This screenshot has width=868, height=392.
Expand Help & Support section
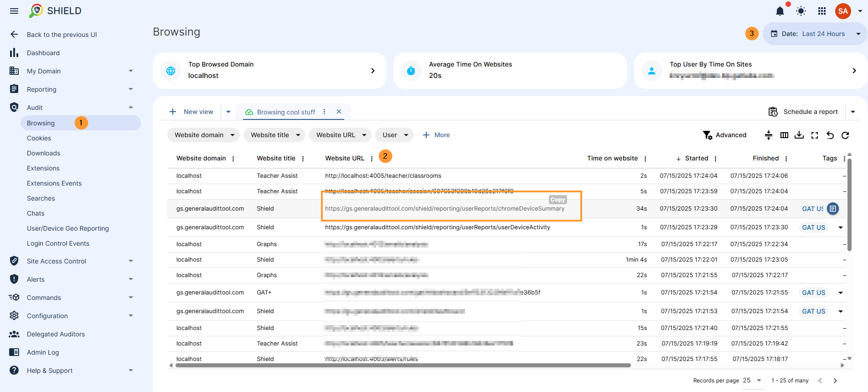131,371
